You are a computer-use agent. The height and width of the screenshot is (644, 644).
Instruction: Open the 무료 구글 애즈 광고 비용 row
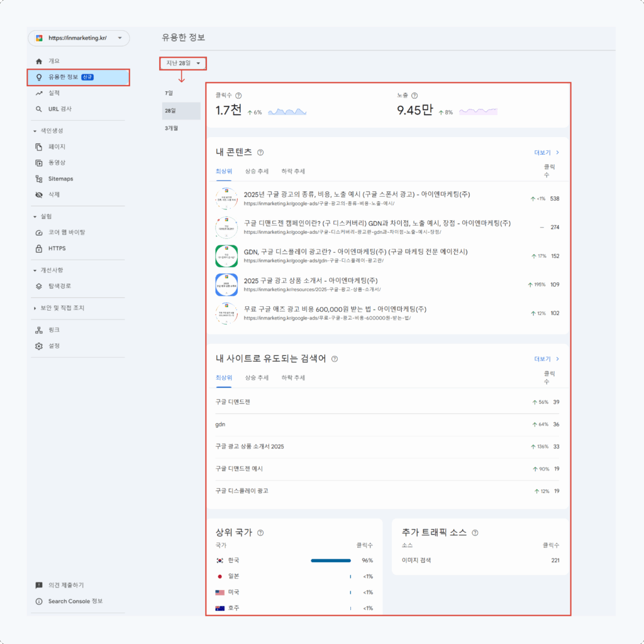pyautogui.click(x=387, y=313)
